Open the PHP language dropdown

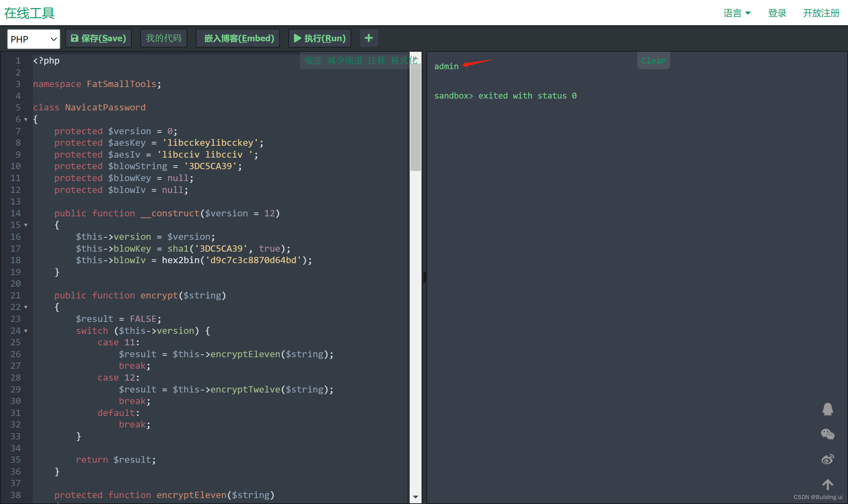tap(34, 39)
